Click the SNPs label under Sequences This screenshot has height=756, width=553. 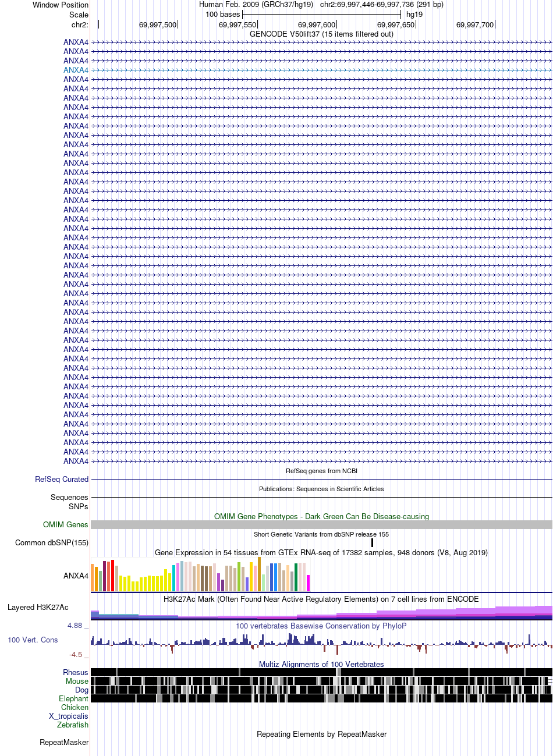point(79,507)
